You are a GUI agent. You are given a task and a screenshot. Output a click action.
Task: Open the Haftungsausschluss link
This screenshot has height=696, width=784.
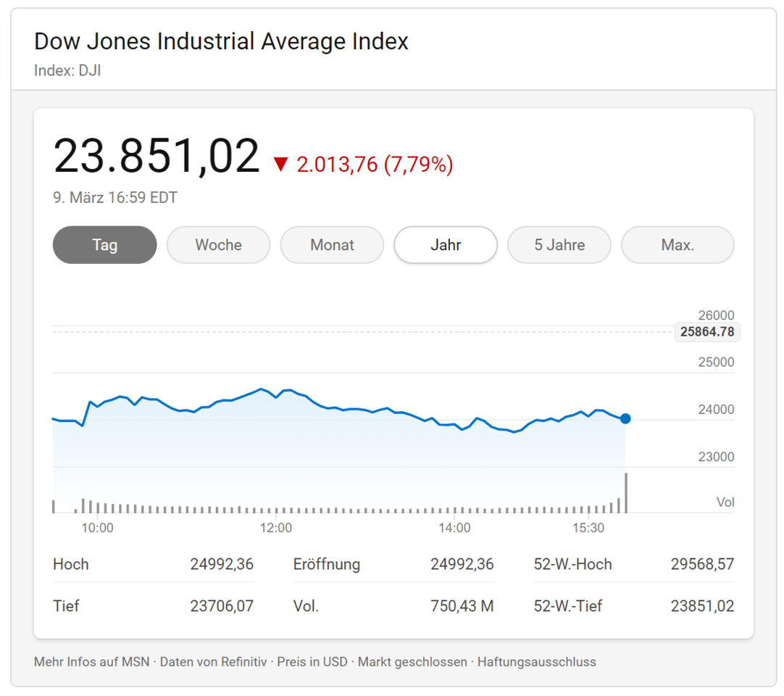536,662
